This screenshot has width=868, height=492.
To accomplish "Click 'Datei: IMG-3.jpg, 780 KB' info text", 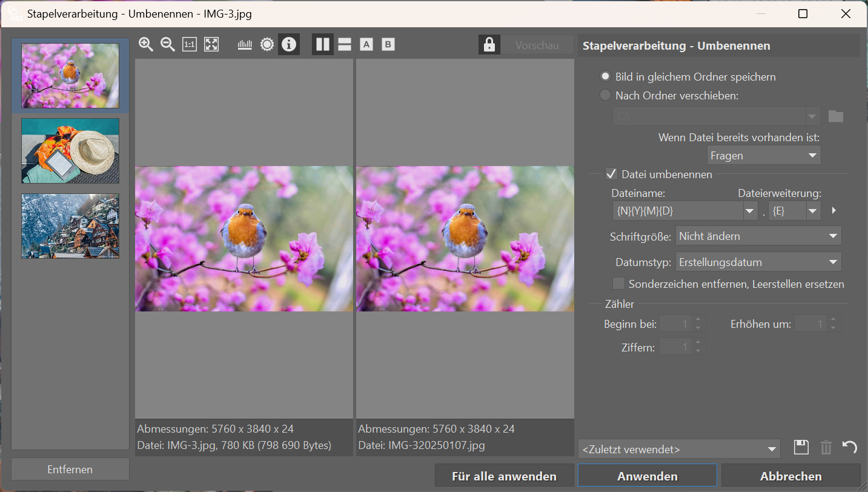I will pos(234,445).
